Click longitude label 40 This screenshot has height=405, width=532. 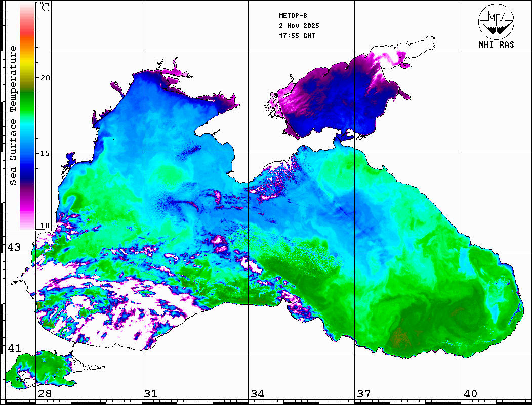[470, 394]
